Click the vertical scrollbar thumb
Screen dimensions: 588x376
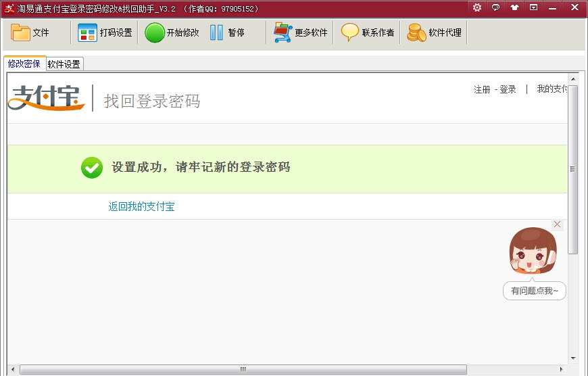[x=573, y=170]
